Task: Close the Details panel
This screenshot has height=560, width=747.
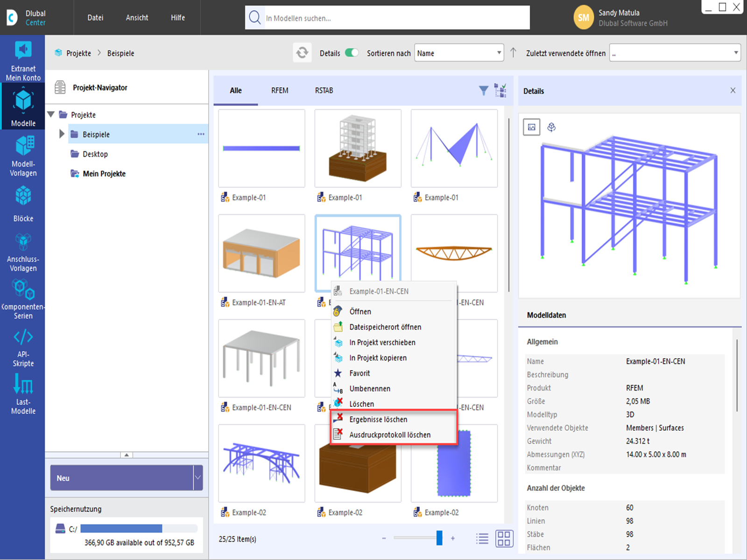Action: (733, 91)
